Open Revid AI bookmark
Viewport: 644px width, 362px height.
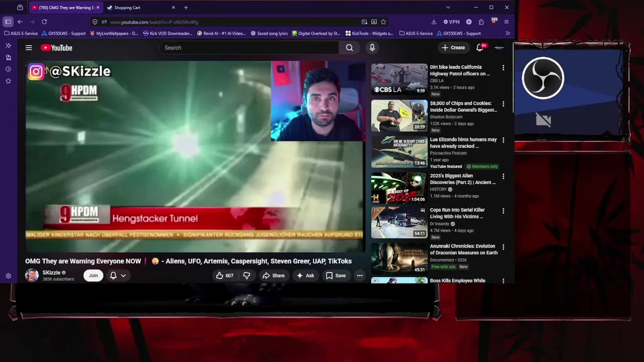coord(221,33)
